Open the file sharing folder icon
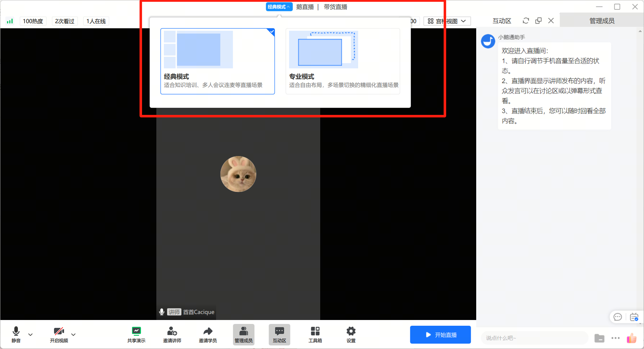 click(x=600, y=338)
